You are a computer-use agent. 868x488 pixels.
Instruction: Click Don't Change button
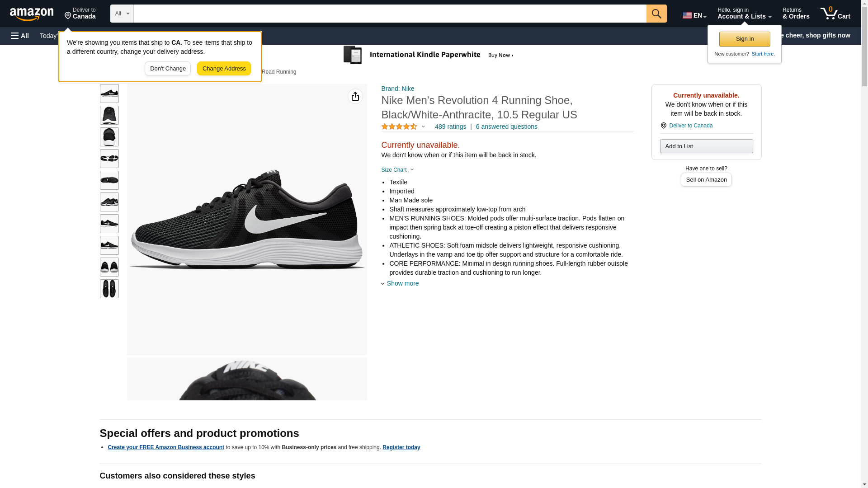[168, 69]
